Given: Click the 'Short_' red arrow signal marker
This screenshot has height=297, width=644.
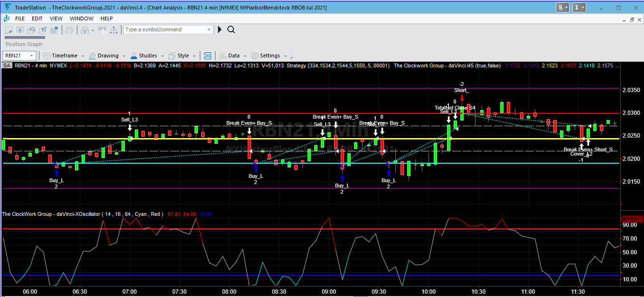Looking at the screenshot, I should click(462, 97).
